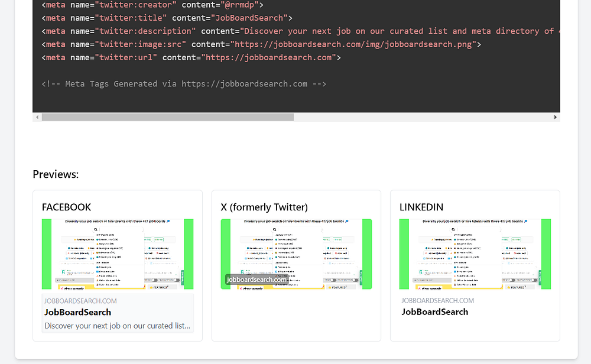Click the 'Meta Tags Generated via' comment line

tap(184, 84)
